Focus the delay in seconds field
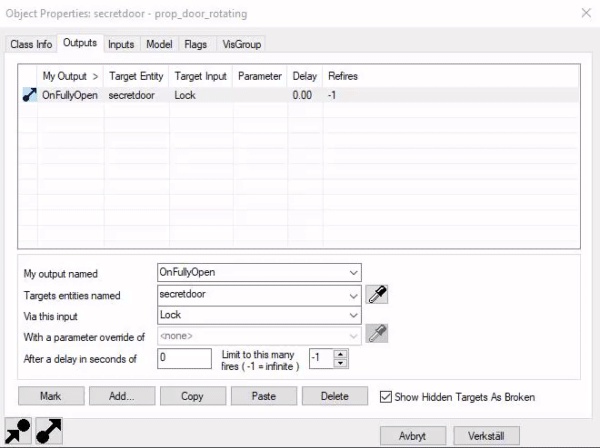The height and width of the screenshot is (448, 600). [184, 358]
